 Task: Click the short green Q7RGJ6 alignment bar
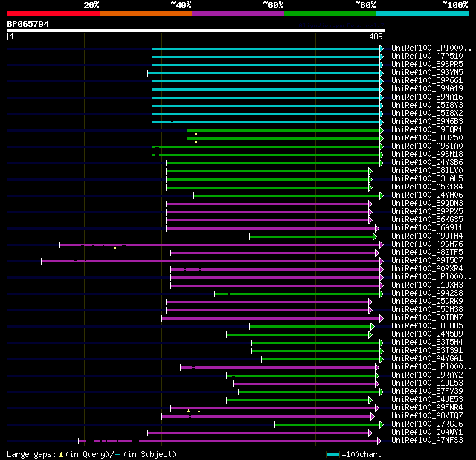click(327, 425)
